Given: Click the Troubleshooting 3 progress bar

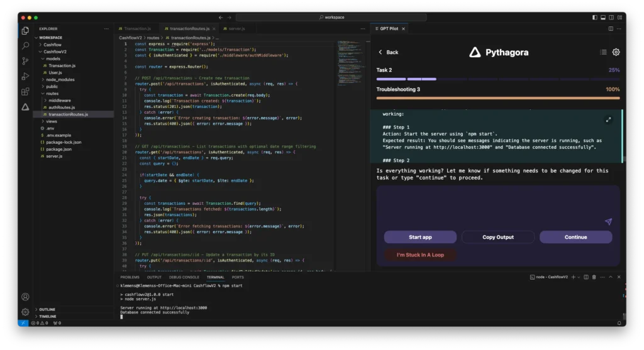Looking at the screenshot, I should 498,97.
